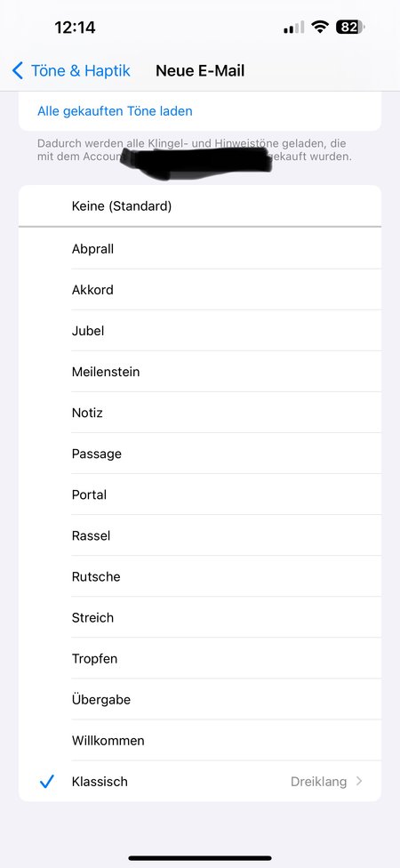This screenshot has width=400, height=868.
Task: Tap the Wi-Fi status icon
Action: click(320, 27)
